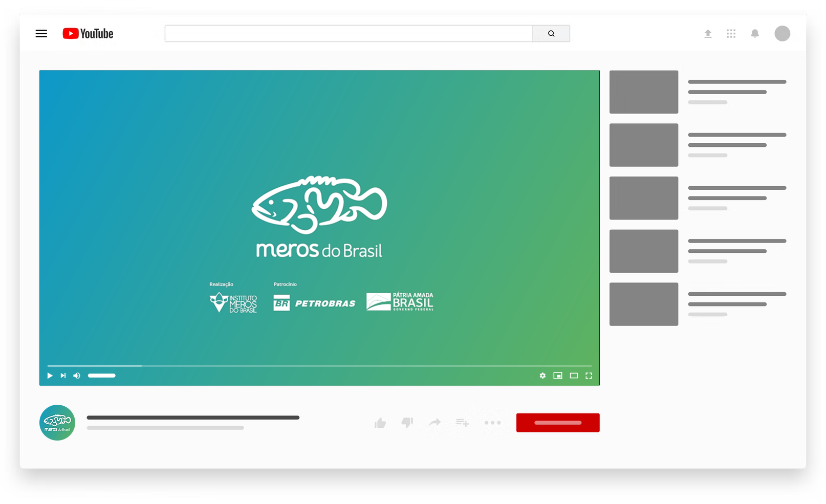
Task: Open the second suggested video thumbnail
Action: (644, 145)
